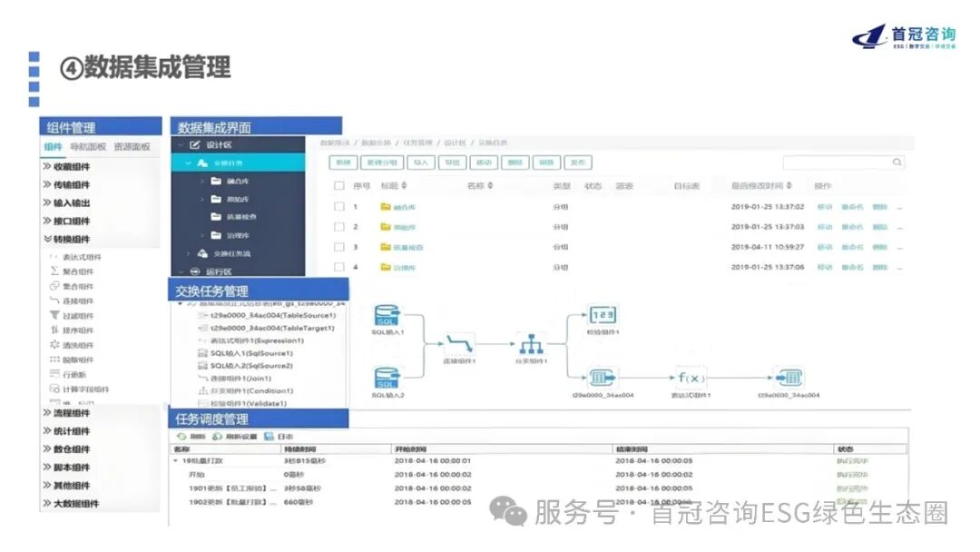Click the join (连接组件1) node icon
The height and width of the screenshot is (552, 980).
(459, 344)
